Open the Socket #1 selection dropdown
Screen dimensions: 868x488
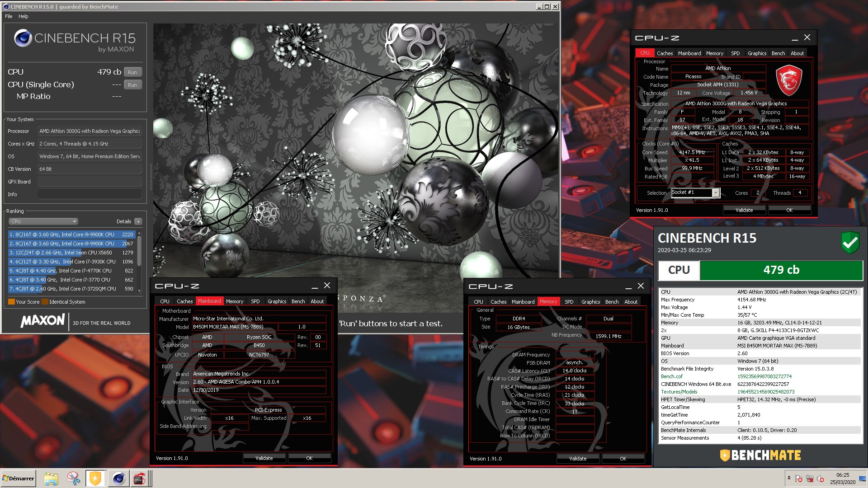click(695, 192)
